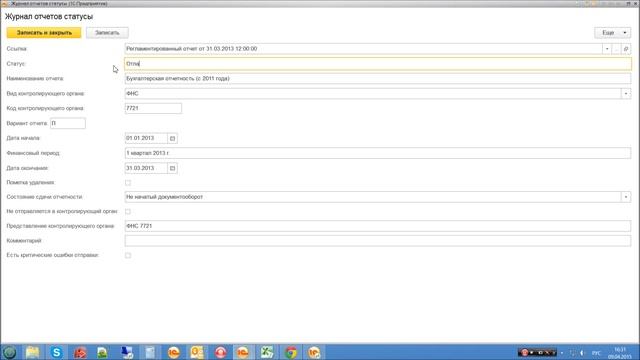Viewport: 640px width, 360px height.
Task: Open the red arrow app next to Skype
Action: tap(80, 352)
